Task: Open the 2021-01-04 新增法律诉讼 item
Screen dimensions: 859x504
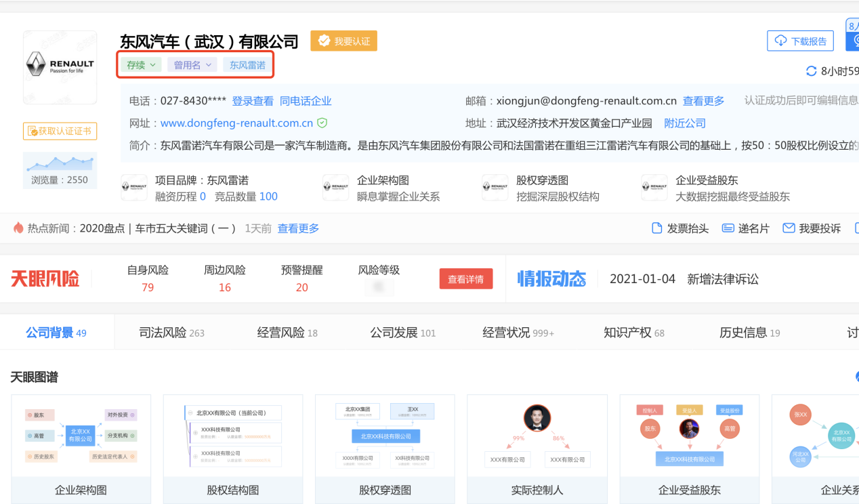Action: point(684,278)
